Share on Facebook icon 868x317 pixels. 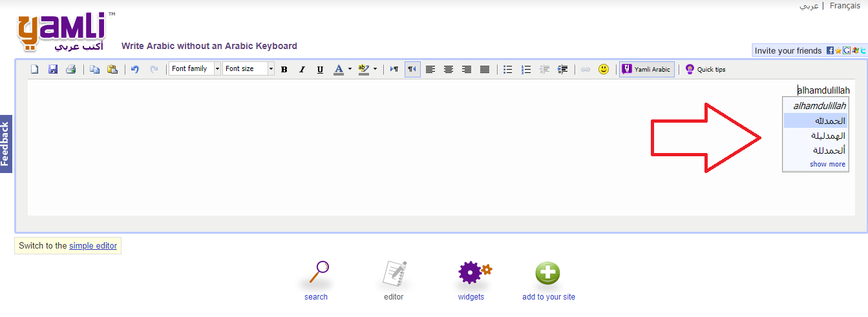tap(831, 50)
